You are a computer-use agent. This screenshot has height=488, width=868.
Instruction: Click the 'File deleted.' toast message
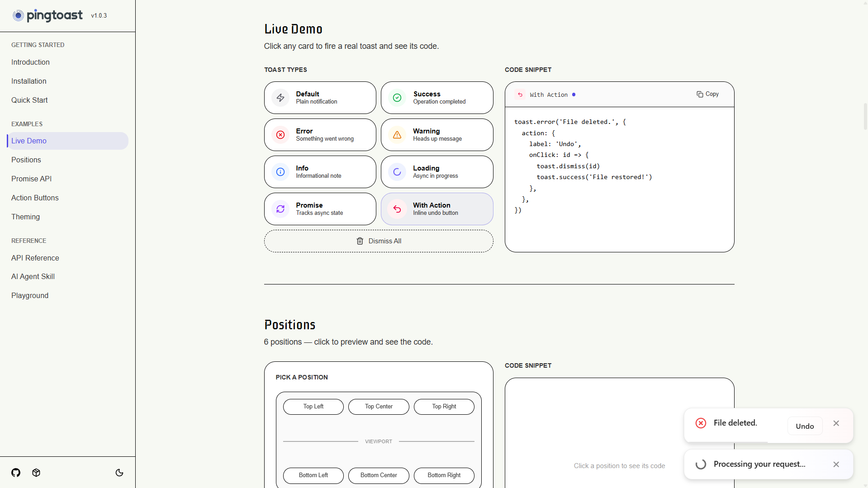click(735, 423)
